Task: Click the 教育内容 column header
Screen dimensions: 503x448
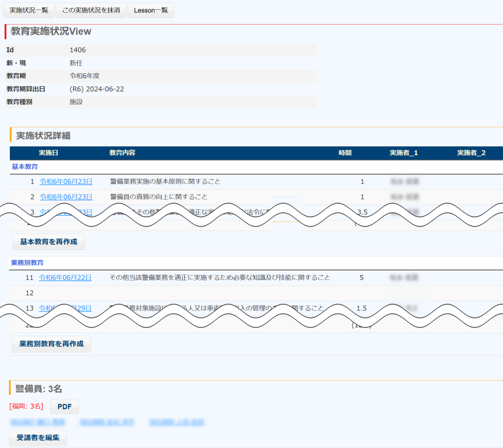Action: pos(122,153)
